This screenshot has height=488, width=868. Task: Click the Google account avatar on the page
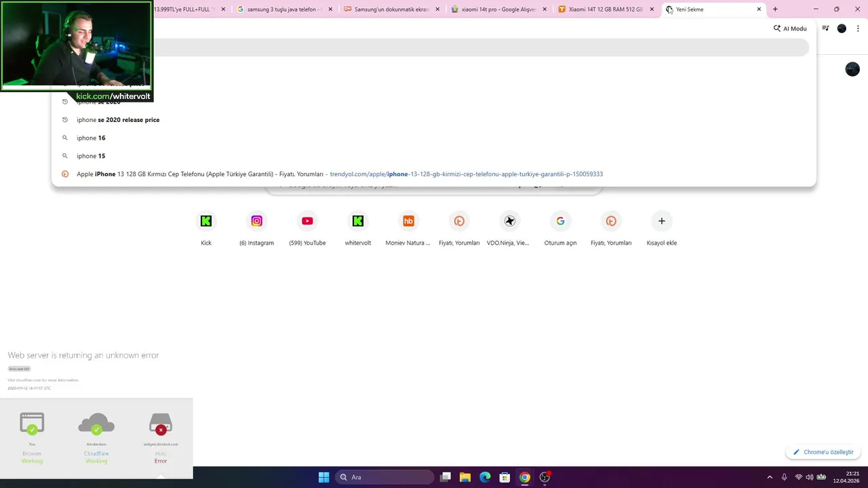coord(852,69)
